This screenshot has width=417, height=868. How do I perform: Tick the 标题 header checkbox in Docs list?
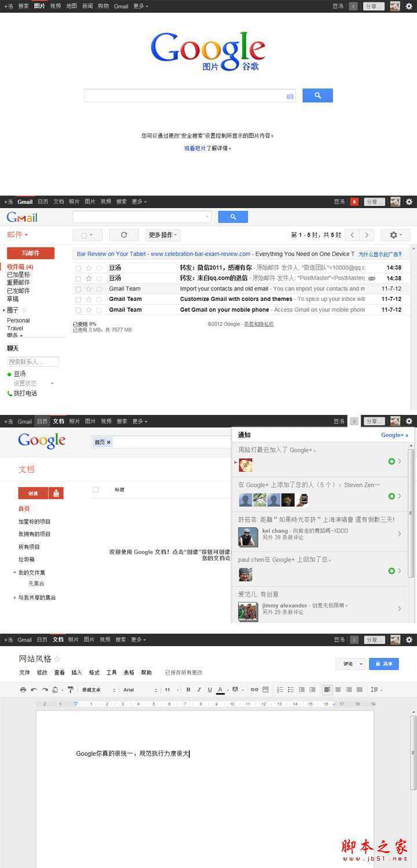pos(96,490)
